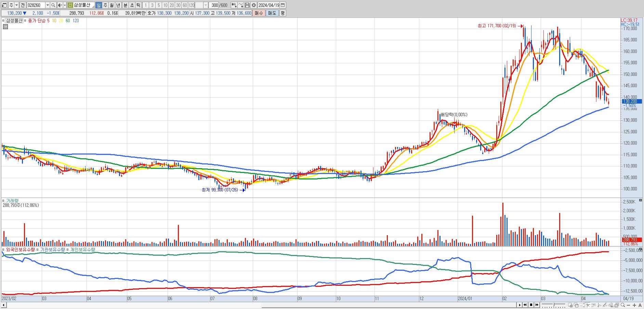Screen dimensions: 644x309
Task: Click the add candle indicator icon
Action: [x=234, y=5]
